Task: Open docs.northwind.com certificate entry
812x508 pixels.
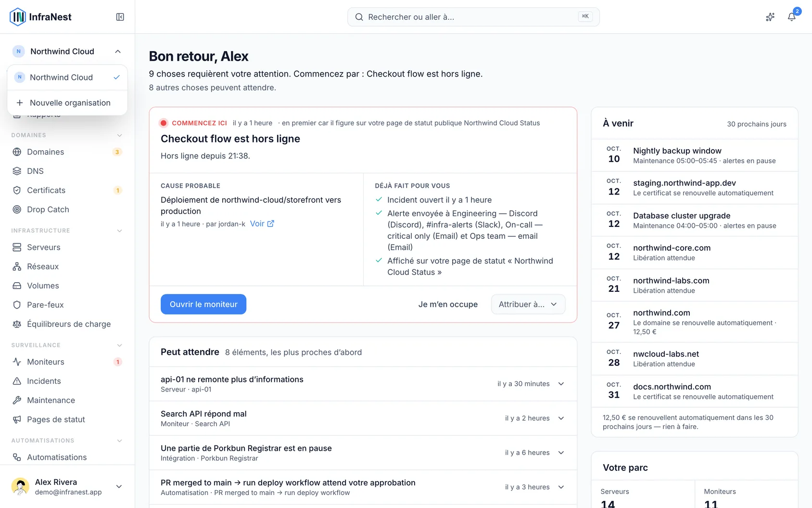Action: (695, 391)
